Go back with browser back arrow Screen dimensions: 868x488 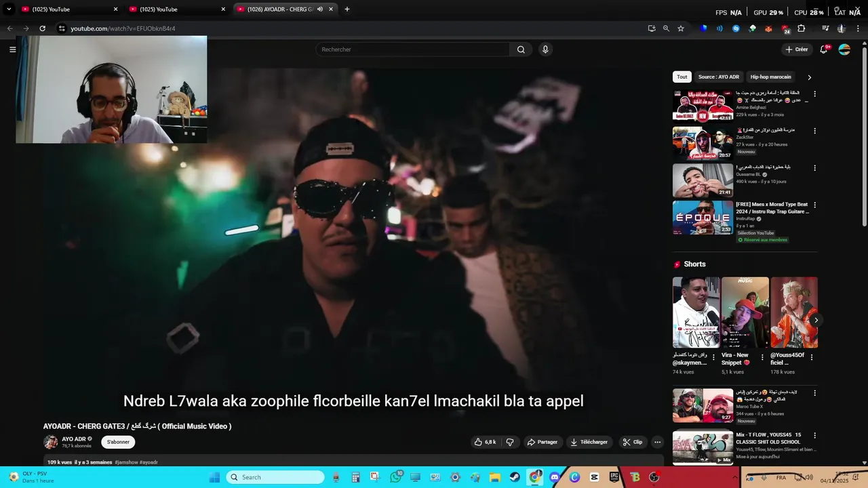(x=9, y=28)
